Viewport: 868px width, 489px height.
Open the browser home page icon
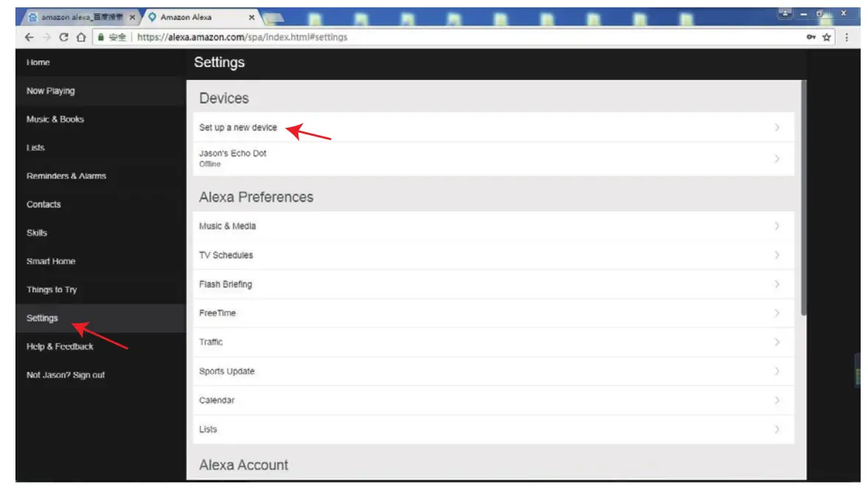pyautogui.click(x=81, y=37)
